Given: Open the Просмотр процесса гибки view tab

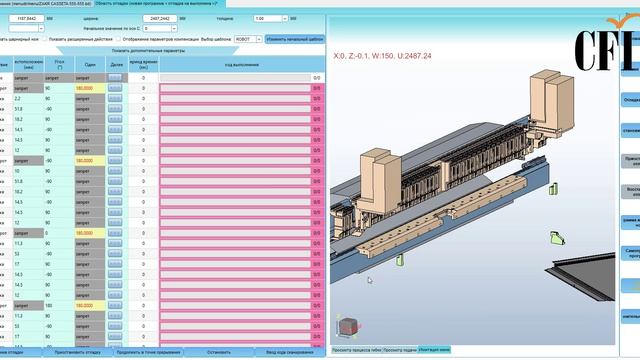Looking at the screenshot, I should point(357,350).
